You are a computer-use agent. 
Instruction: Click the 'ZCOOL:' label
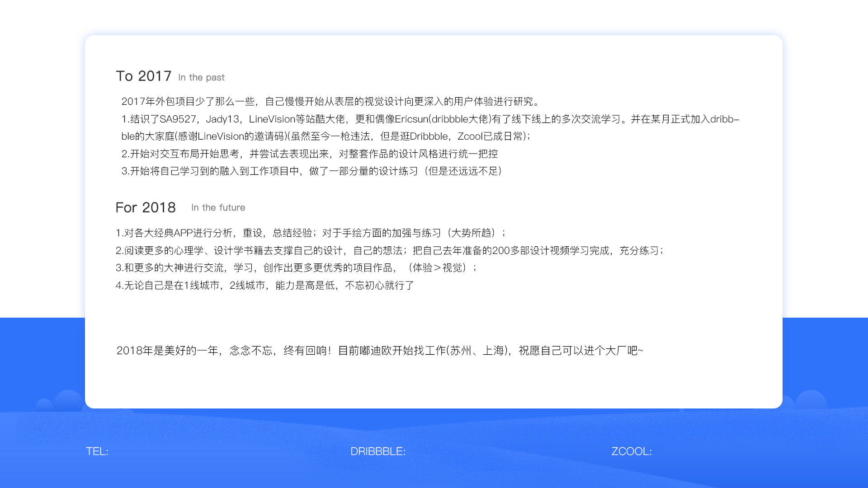pyautogui.click(x=632, y=451)
